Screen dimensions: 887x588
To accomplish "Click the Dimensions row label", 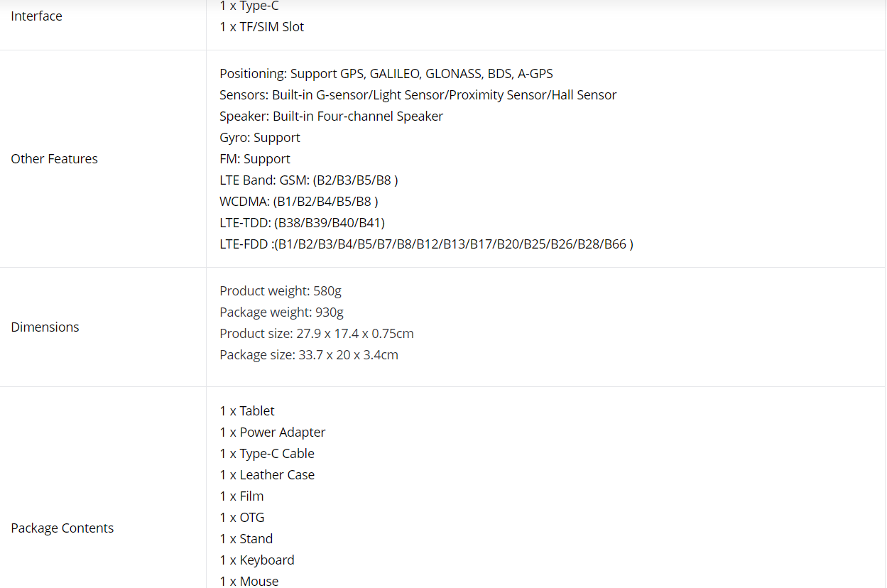I will (45, 327).
